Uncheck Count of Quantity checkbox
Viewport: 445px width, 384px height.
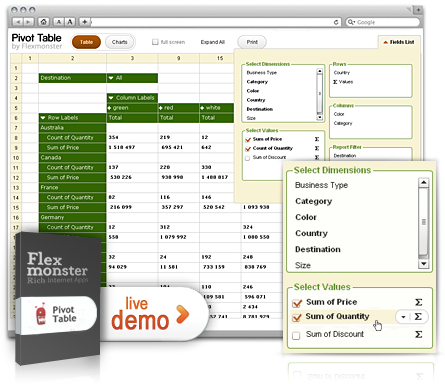248,149
